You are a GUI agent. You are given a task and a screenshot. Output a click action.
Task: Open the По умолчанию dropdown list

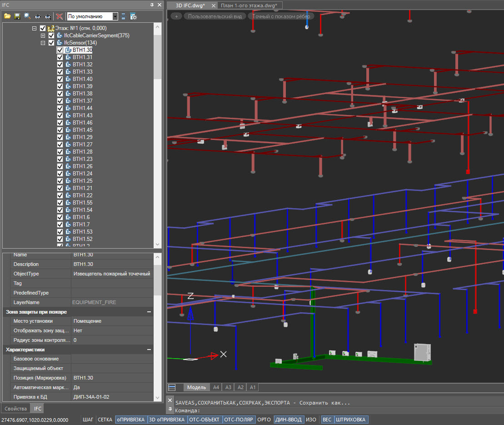click(x=115, y=16)
